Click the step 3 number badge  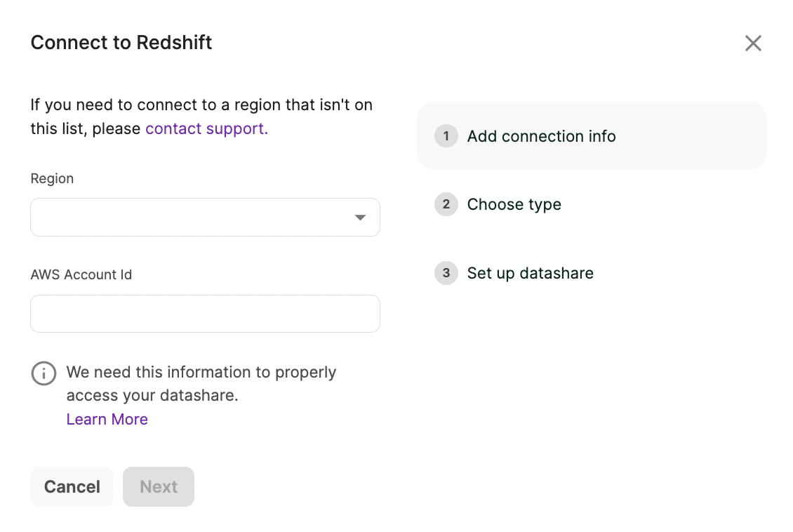(x=446, y=273)
